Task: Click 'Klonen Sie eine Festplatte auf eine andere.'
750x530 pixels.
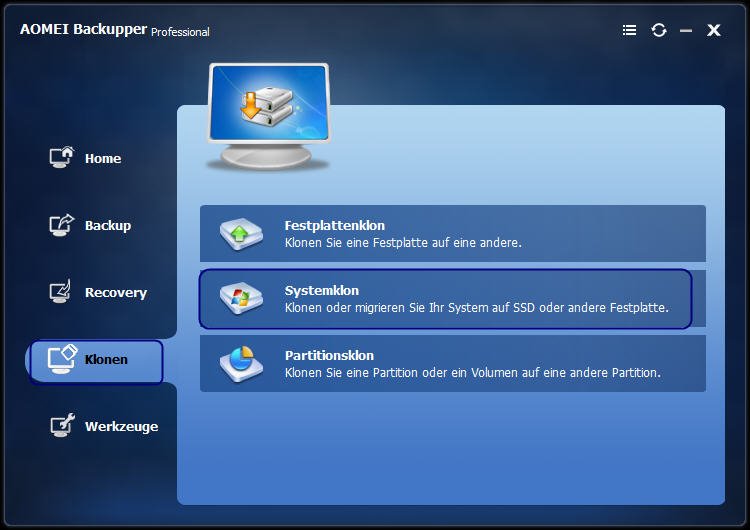Action: [403, 243]
